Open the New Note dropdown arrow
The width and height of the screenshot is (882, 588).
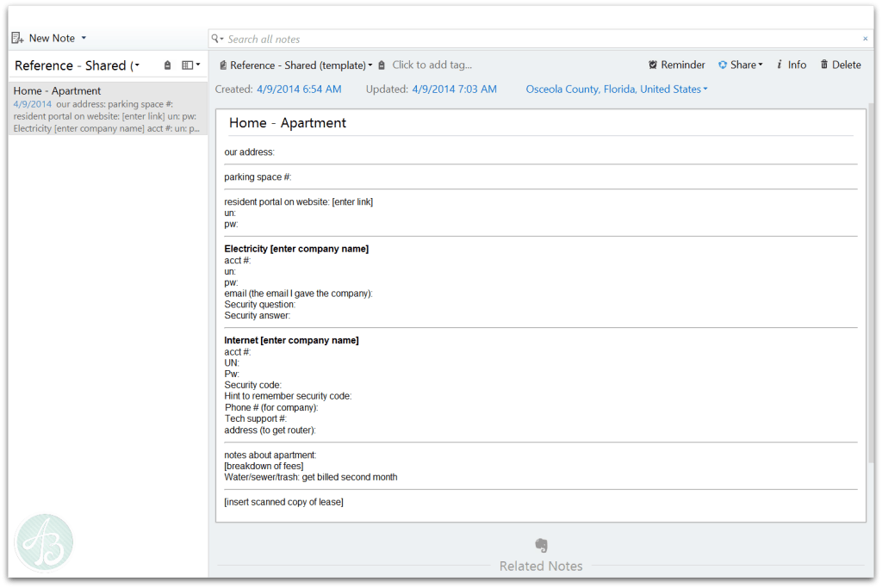pyautogui.click(x=84, y=38)
